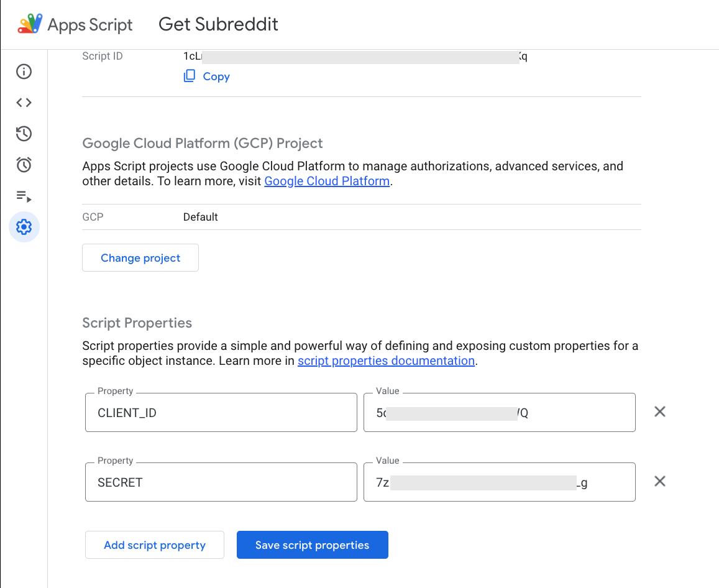Viewport: 719px width, 588px height.
Task: Open the Executions list icon
Action: click(24, 196)
